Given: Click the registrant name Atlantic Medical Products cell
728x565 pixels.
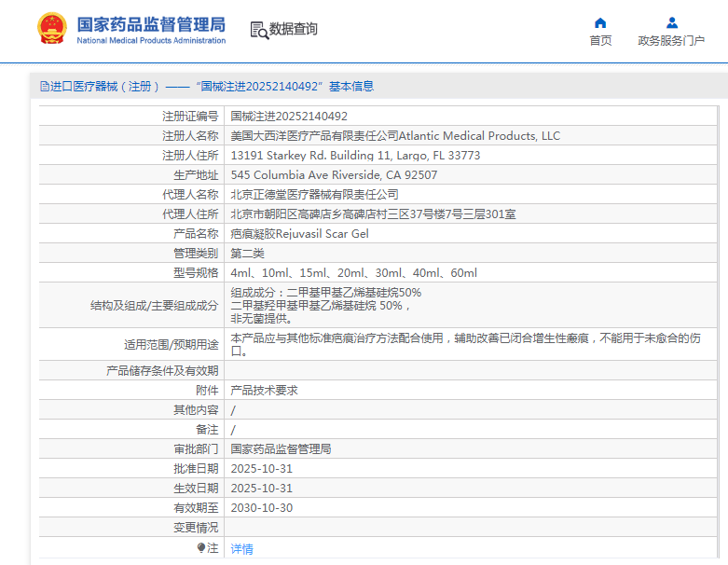Looking at the screenshot, I should tap(395, 136).
